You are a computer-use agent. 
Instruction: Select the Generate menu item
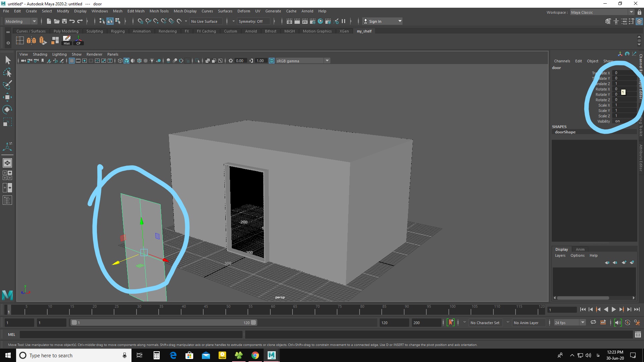(273, 11)
